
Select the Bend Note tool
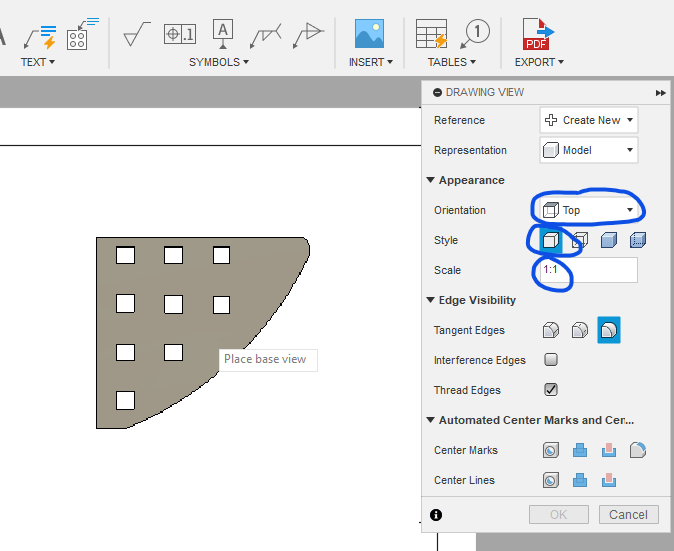tap(82, 34)
